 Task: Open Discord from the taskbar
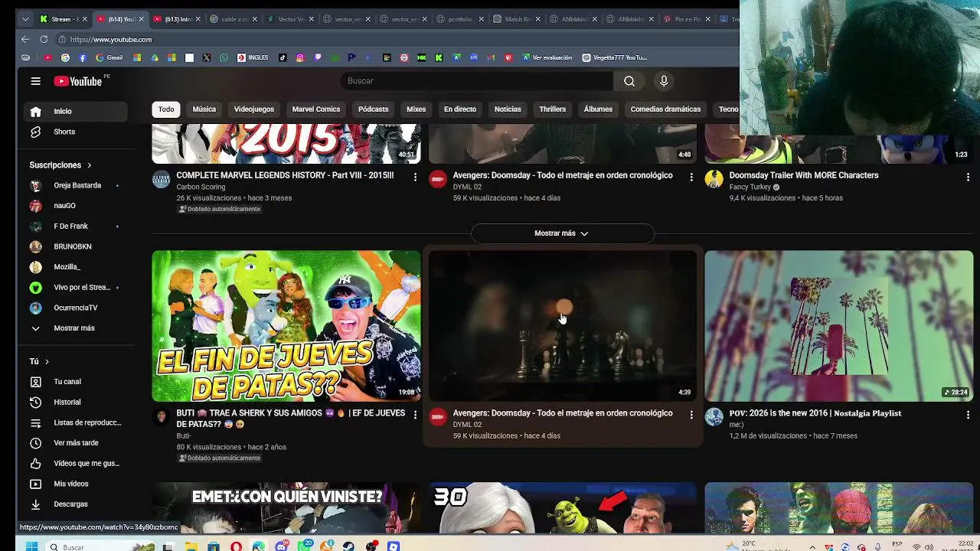281,546
